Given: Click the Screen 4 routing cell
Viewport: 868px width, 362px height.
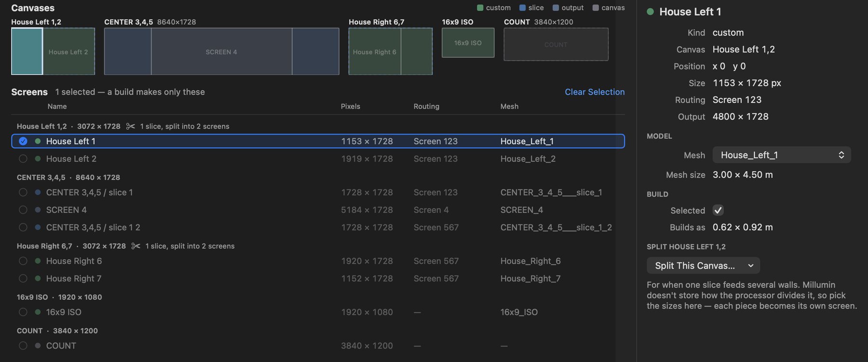Looking at the screenshot, I should click(431, 210).
